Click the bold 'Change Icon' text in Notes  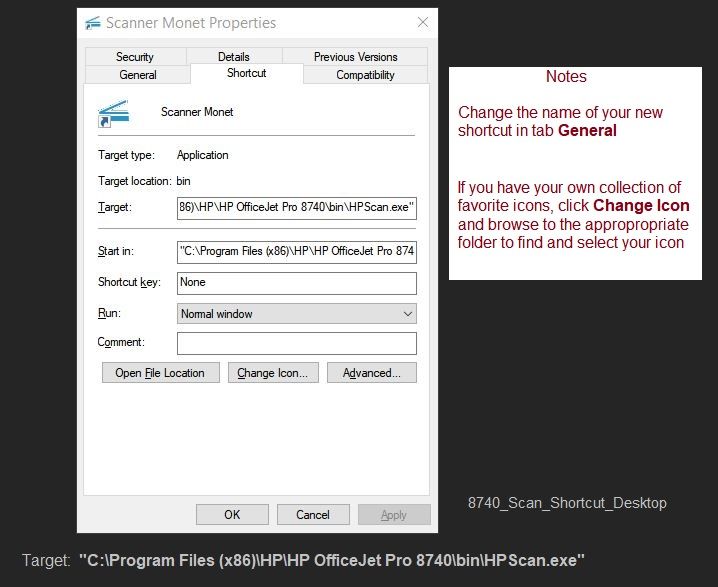[641, 206]
